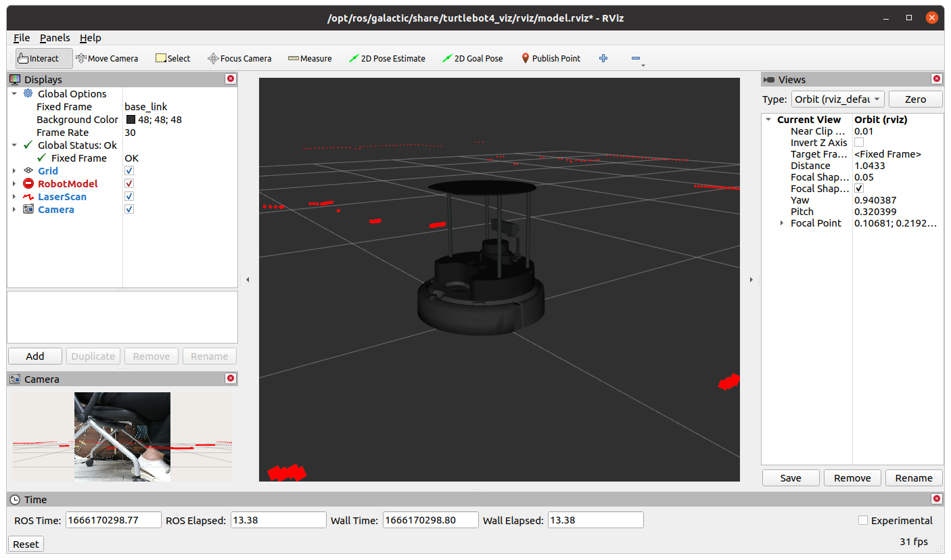The width and height of the screenshot is (951, 560).
Task: Click Reset in the Time panel
Action: 25,544
